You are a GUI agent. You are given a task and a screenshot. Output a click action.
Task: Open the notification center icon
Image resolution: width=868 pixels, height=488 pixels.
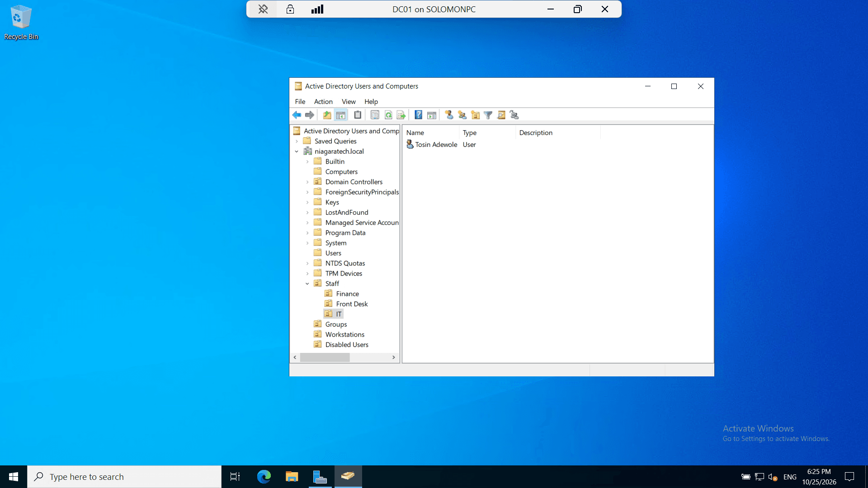point(850,477)
